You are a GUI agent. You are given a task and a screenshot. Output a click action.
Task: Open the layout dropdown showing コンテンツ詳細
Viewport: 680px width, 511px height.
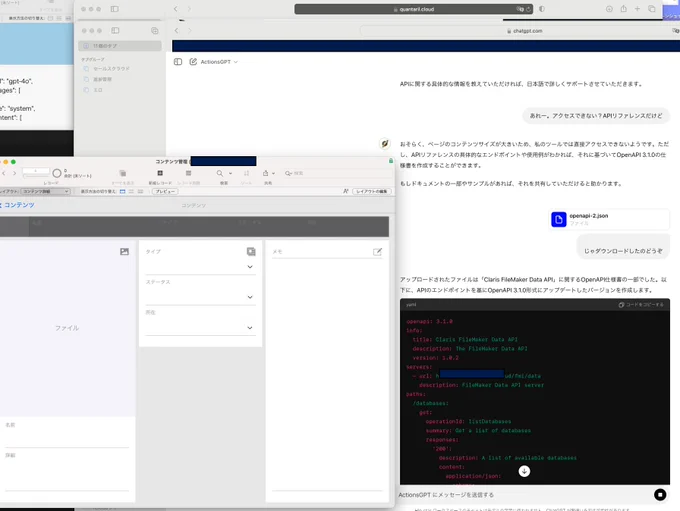pyautogui.click(x=46, y=191)
